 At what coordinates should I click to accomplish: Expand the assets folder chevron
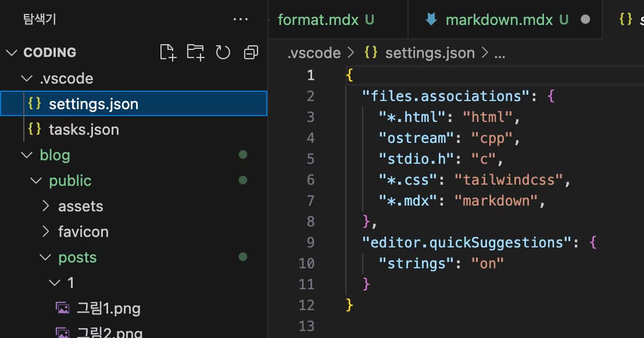pos(45,206)
